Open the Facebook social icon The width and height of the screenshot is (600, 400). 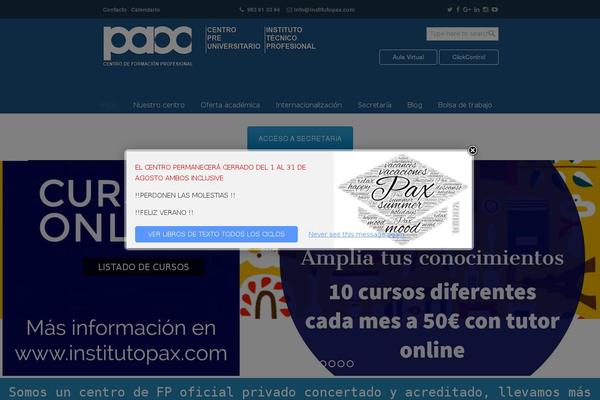(458, 10)
